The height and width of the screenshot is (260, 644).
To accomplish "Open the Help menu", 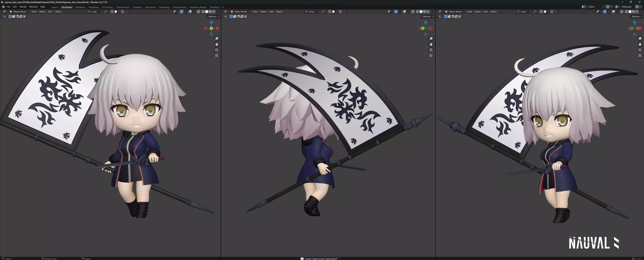I will pos(42,7).
